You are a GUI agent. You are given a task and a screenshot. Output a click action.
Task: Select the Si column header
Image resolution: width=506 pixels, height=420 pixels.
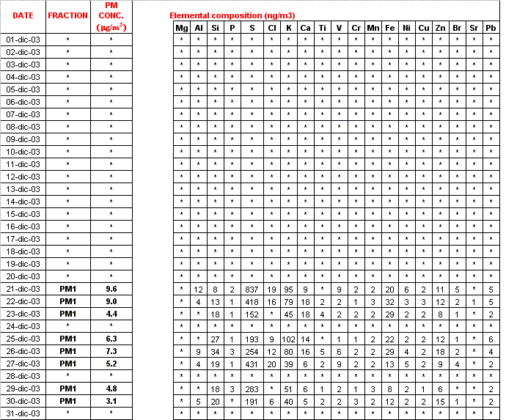point(216,28)
